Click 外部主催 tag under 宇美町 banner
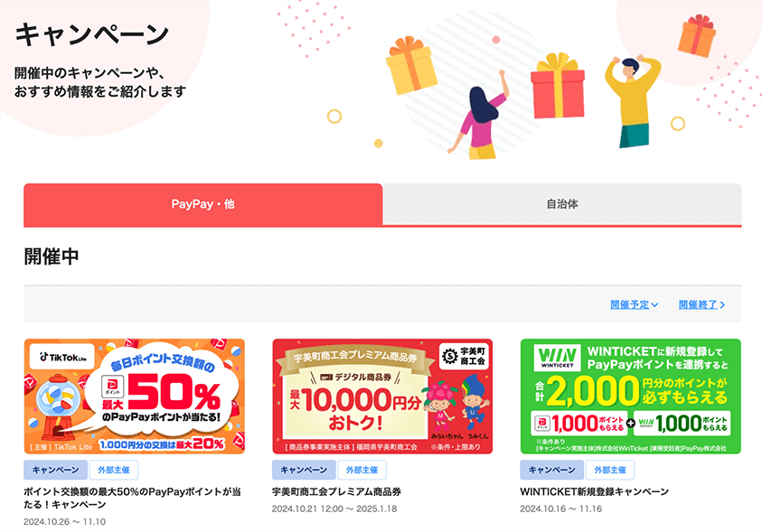The image size is (762, 532). tap(362, 470)
